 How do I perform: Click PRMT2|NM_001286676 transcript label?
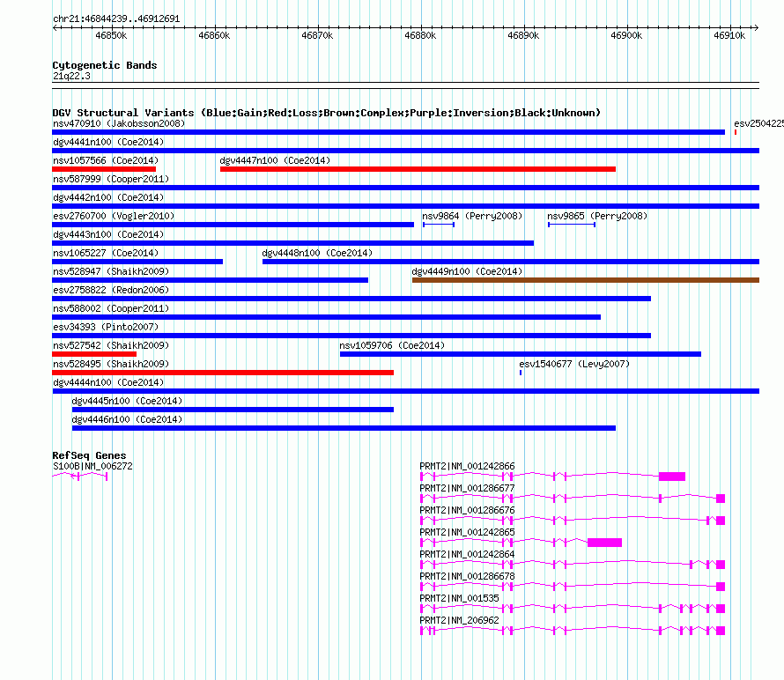pyautogui.click(x=467, y=510)
